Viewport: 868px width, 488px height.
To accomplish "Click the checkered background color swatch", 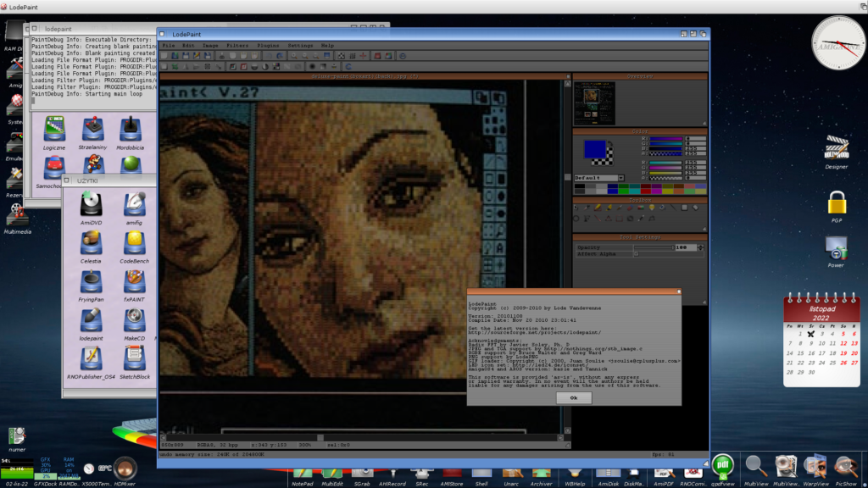I will [609, 162].
